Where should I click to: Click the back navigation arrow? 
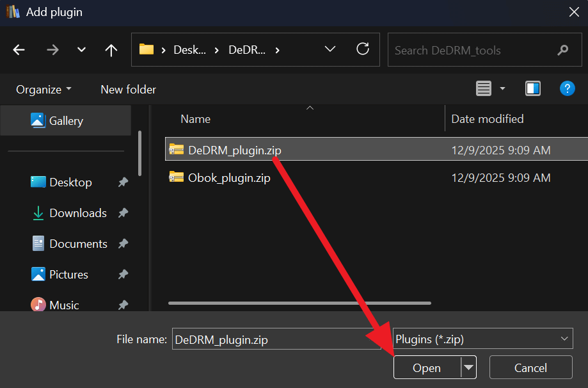(x=19, y=49)
